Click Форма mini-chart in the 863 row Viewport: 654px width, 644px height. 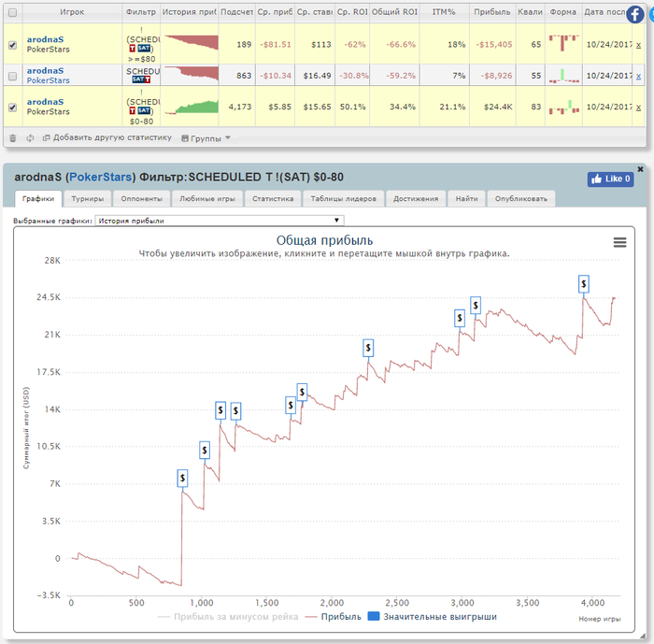click(563, 76)
